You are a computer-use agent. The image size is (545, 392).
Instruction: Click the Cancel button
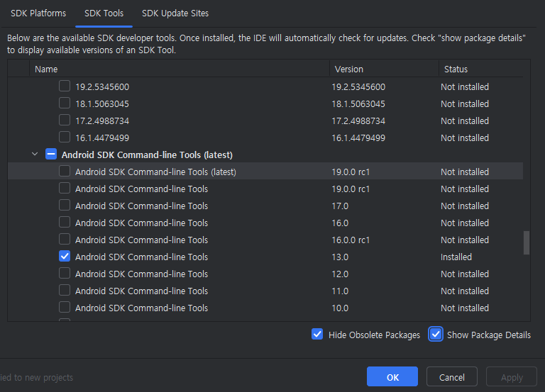click(452, 376)
